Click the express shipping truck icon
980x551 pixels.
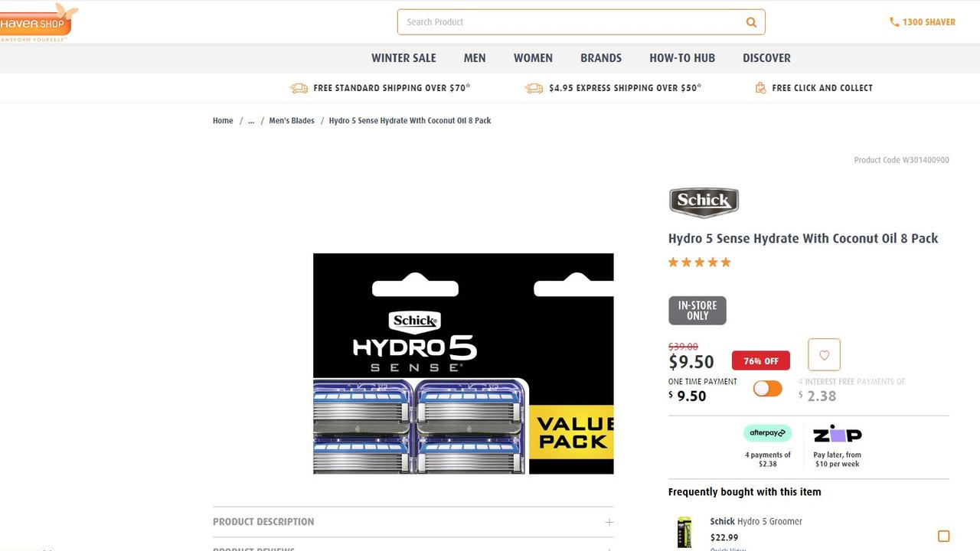[534, 88]
